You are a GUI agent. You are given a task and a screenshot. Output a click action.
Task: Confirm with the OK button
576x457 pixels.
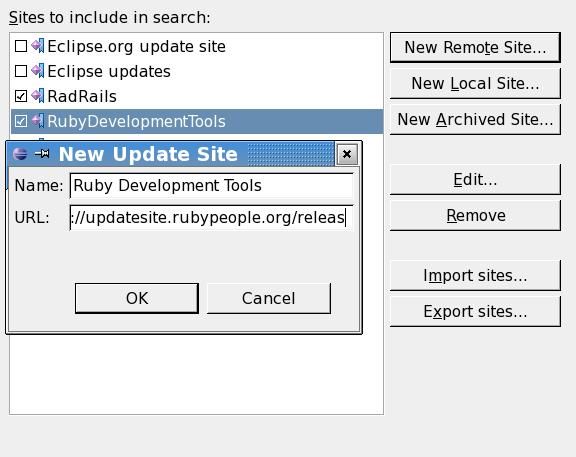pyautogui.click(x=137, y=298)
